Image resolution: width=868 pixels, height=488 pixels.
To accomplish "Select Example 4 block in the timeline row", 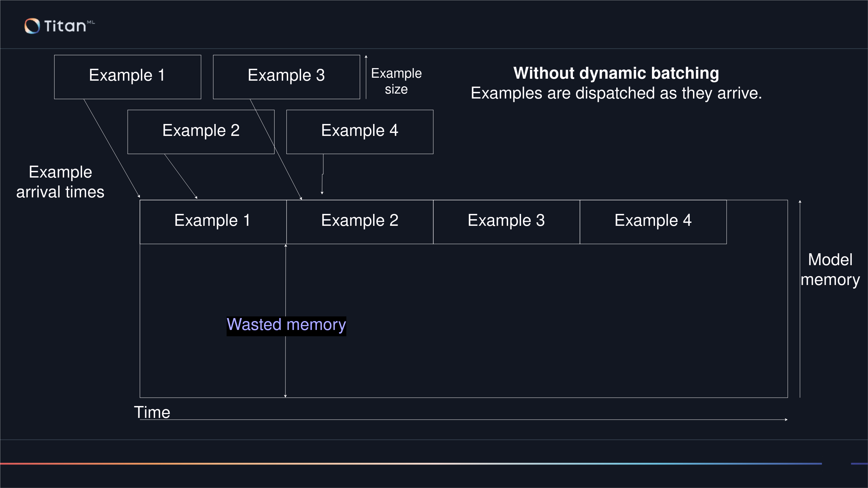I will pos(653,222).
